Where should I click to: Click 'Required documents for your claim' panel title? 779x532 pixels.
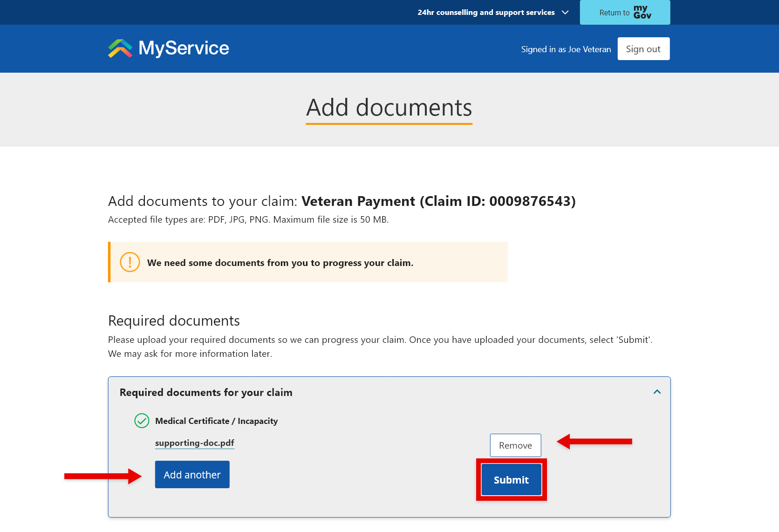(x=206, y=392)
